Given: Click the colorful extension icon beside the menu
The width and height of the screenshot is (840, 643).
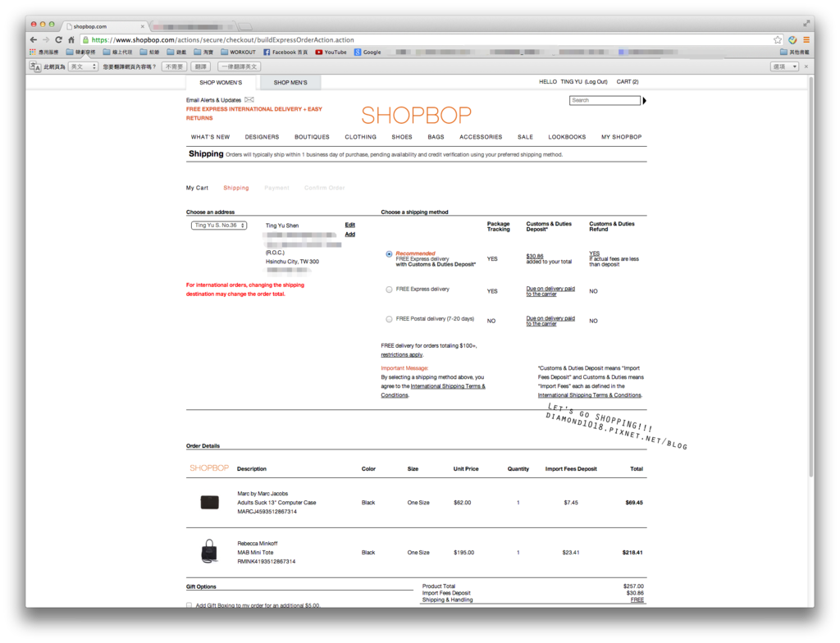Looking at the screenshot, I should (793, 39).
